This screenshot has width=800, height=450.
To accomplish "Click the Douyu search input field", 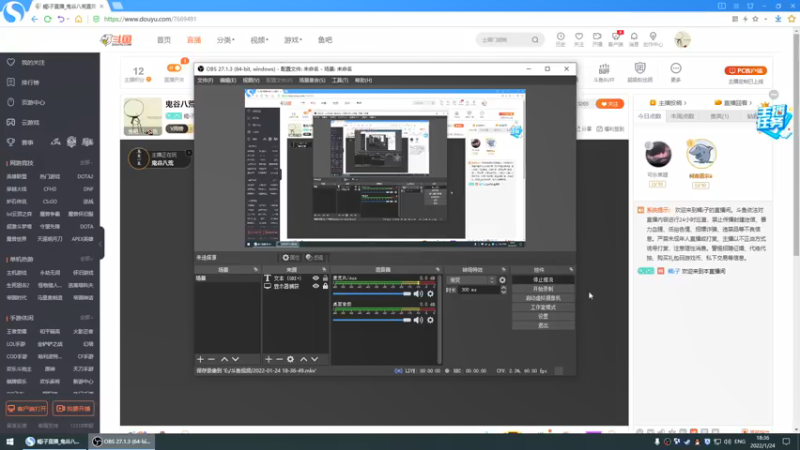I will 504,40.
